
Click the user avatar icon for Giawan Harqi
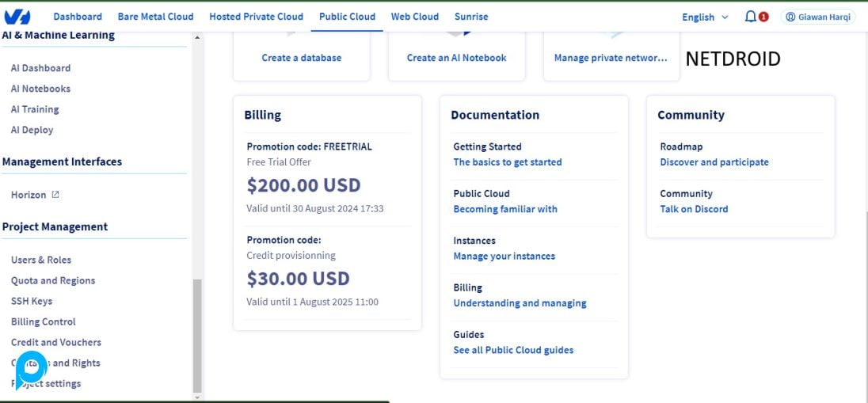790,17
